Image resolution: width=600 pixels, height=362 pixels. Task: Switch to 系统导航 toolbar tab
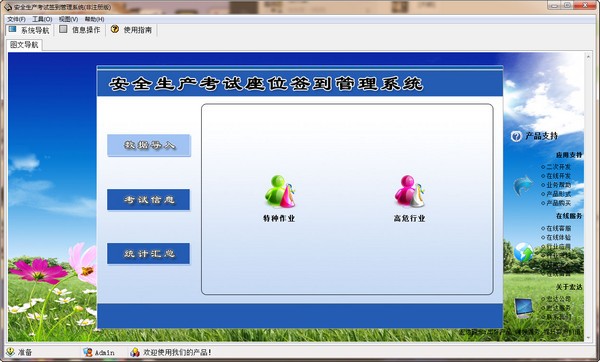click(29, 30)
